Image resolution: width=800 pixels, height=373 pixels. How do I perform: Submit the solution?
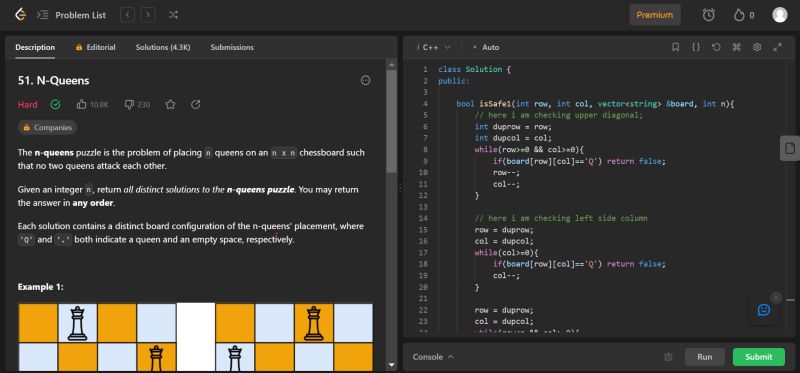click(x=759, y=357)
